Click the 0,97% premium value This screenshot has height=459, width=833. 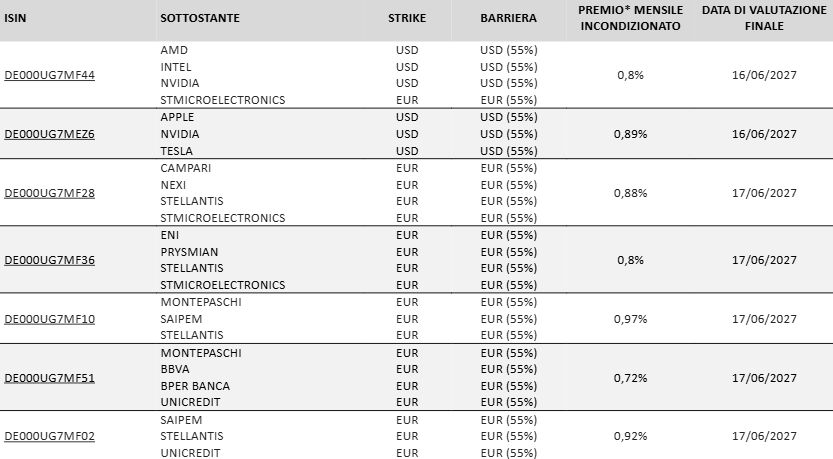click(x=631, y=319)
